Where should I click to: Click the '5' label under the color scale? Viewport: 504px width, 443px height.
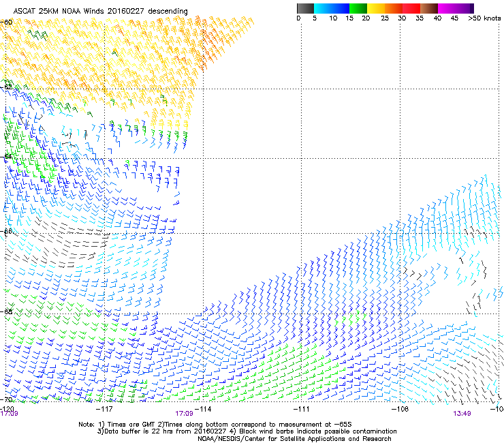click(x=315, y=18)
